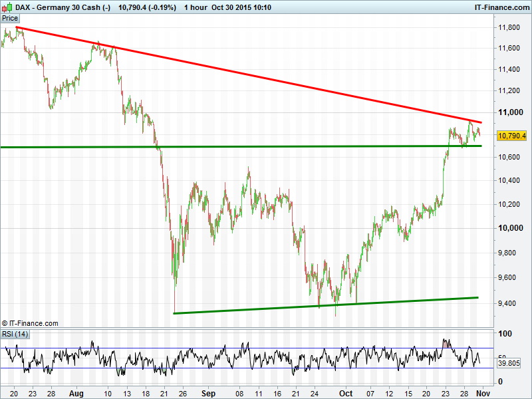Click the red descending trendline
532x399 pixels.
pyautogui.click(x=249, y=74)
